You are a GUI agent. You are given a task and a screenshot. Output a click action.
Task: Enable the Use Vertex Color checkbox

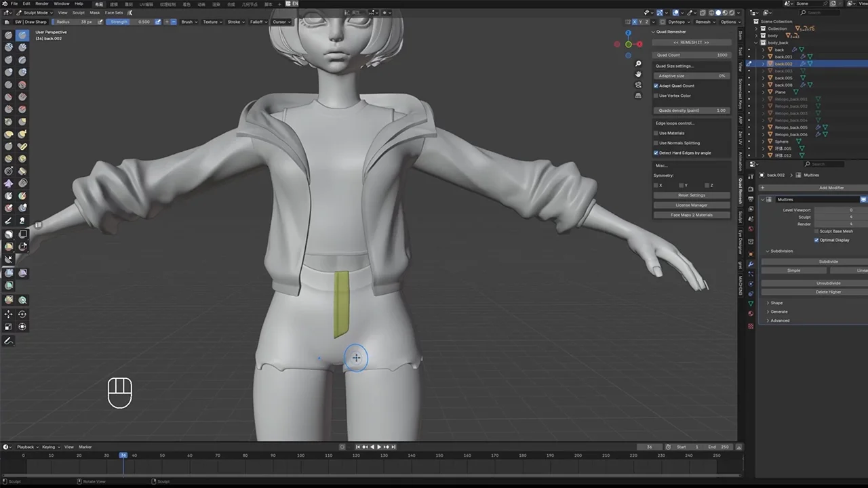click(x=656, y=96)
